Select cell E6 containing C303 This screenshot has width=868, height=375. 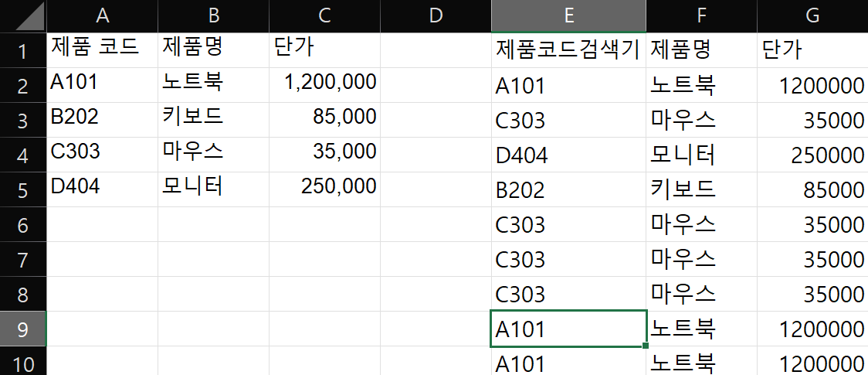568,225
